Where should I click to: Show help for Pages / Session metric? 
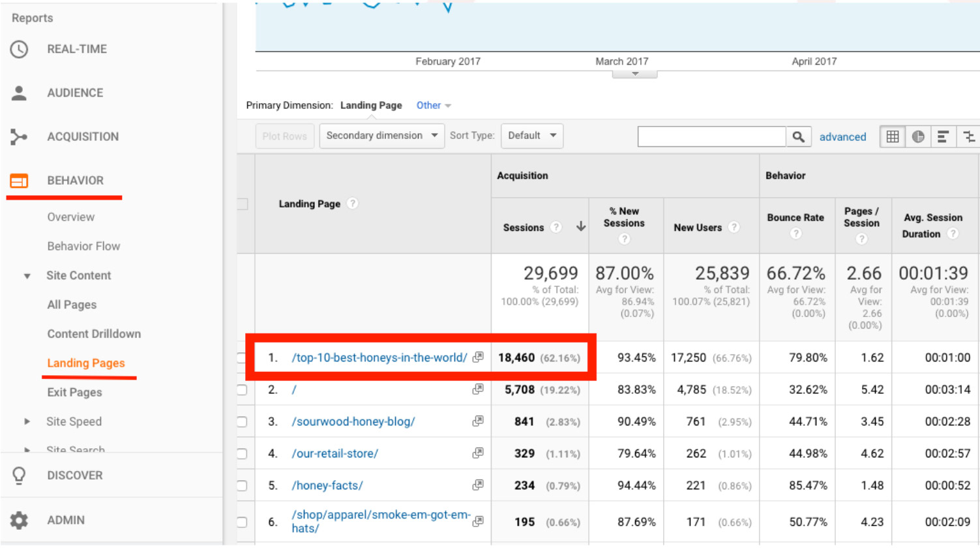[x=861, y=239]
